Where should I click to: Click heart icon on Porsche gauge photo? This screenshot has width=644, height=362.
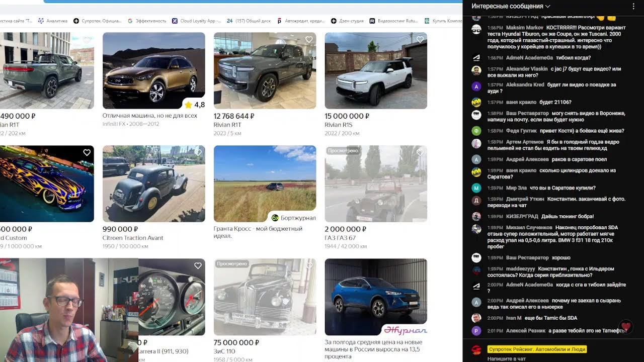tap(198, 266)
